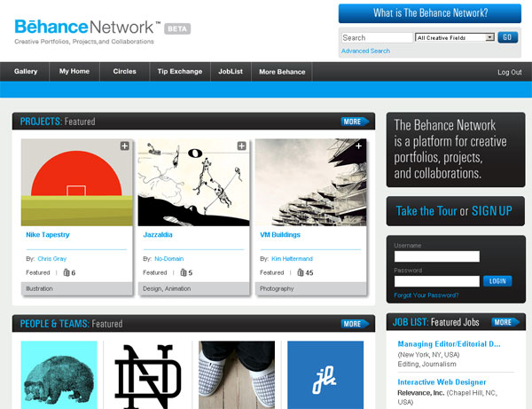
Task: Click the BetaNetwork logo
Action: click(88, 28)
